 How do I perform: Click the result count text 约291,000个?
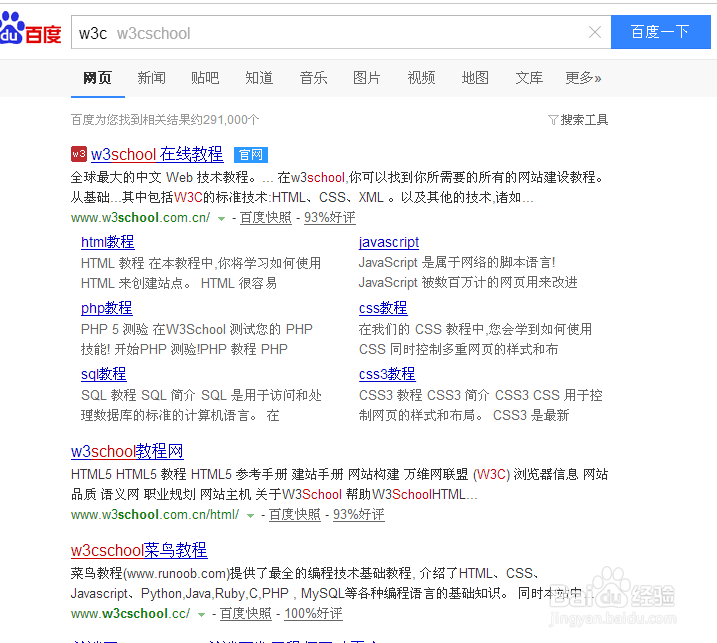[225, 120]
